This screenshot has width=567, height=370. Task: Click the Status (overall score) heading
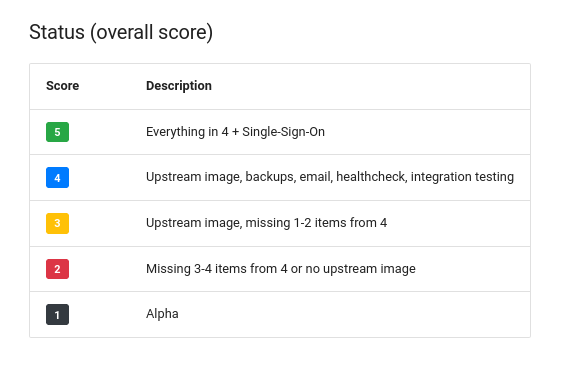coord(121,32)
